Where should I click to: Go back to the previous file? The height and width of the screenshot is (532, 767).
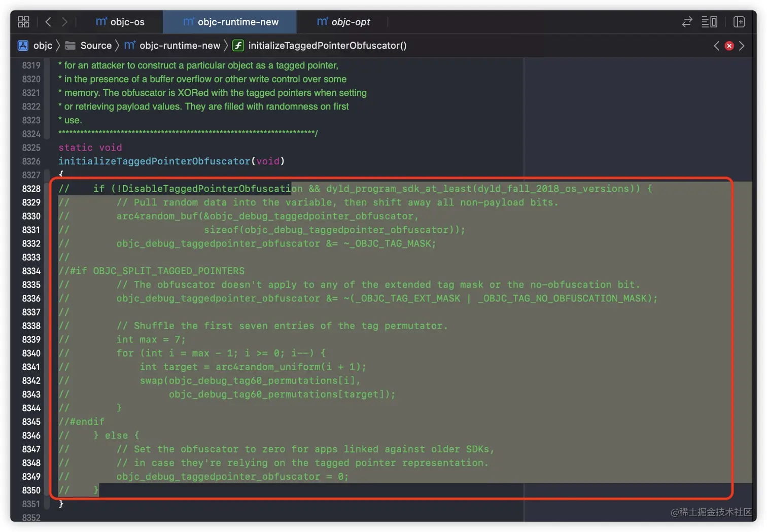48,22
